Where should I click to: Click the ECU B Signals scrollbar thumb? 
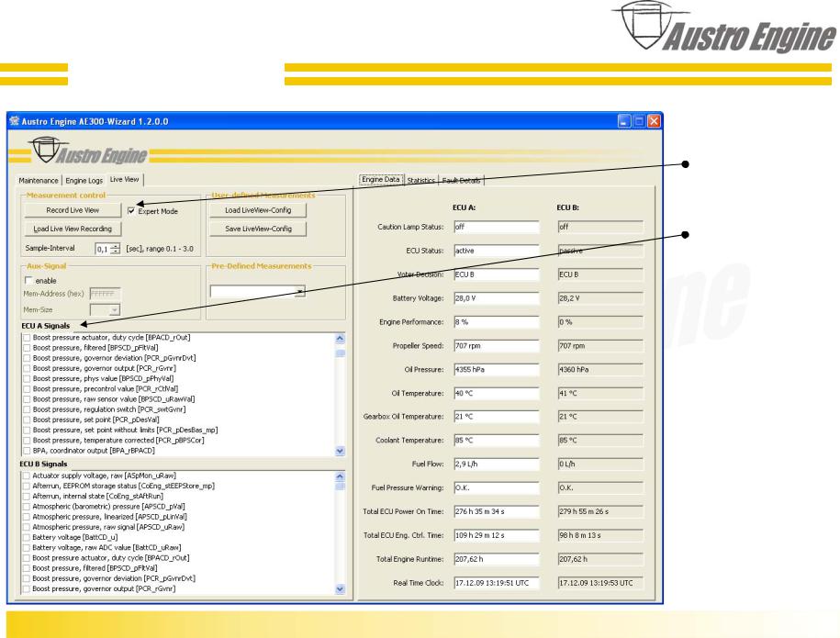(x=340, y=487)
